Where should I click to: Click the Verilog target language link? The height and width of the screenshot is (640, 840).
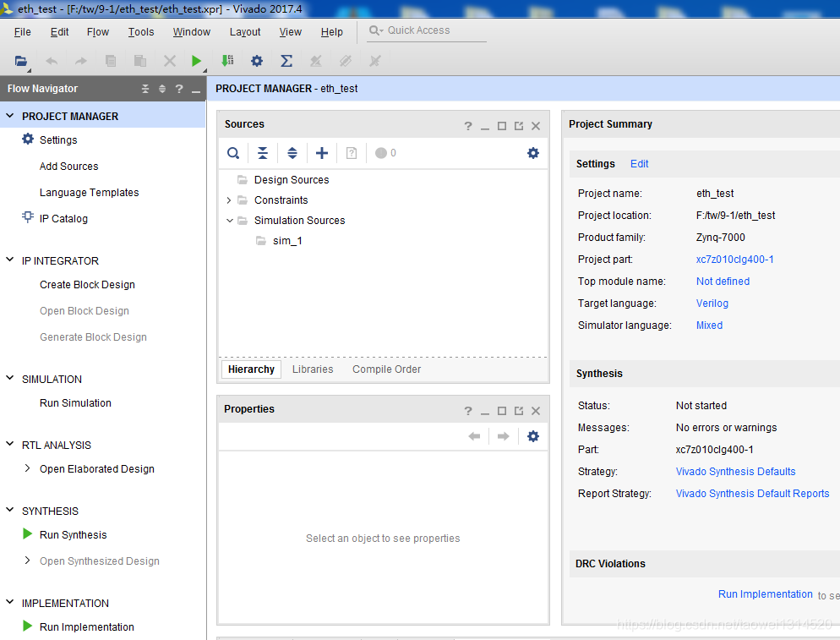pyautogui.click(x=712, y=304)
